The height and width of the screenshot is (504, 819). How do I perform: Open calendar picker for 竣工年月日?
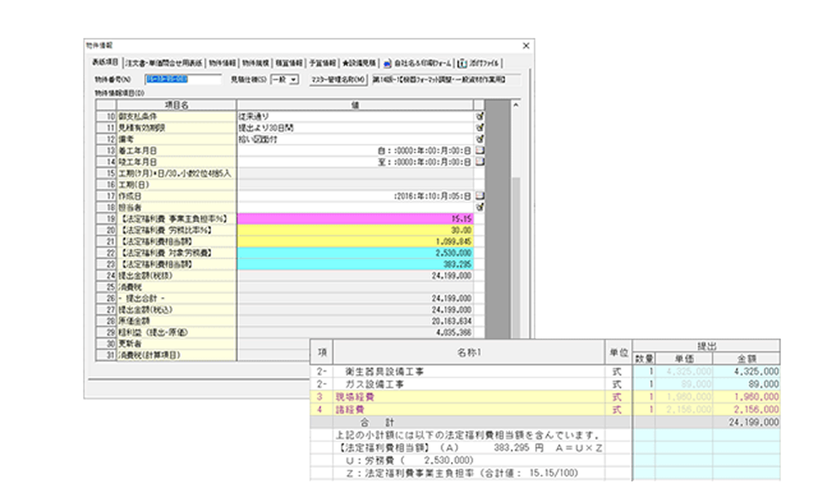click(479, 162)
